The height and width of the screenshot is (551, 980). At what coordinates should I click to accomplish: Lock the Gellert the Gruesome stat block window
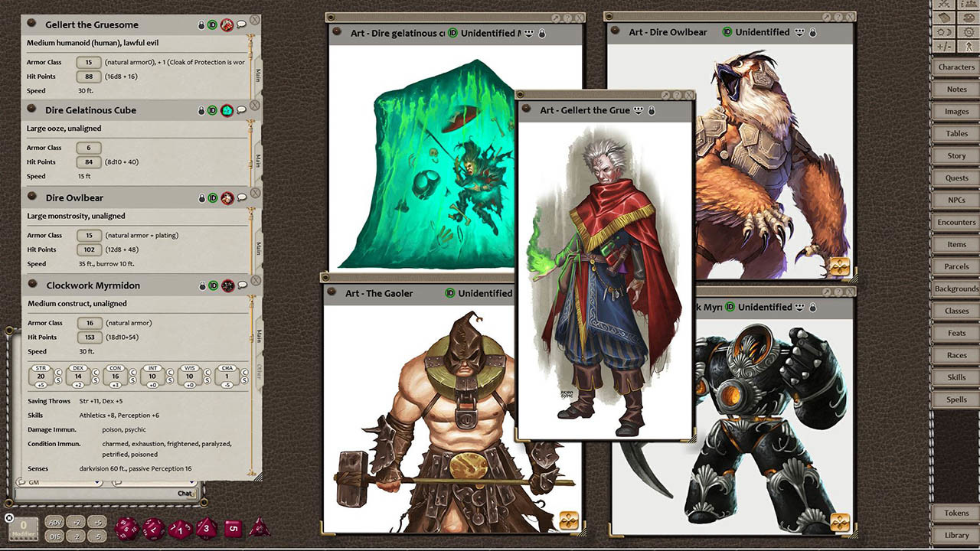(x=201, y=24)
